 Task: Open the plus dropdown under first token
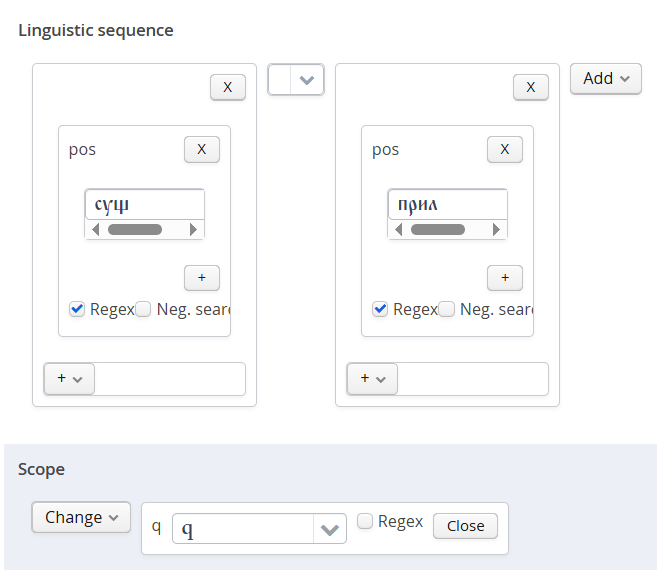coord(69,379)
